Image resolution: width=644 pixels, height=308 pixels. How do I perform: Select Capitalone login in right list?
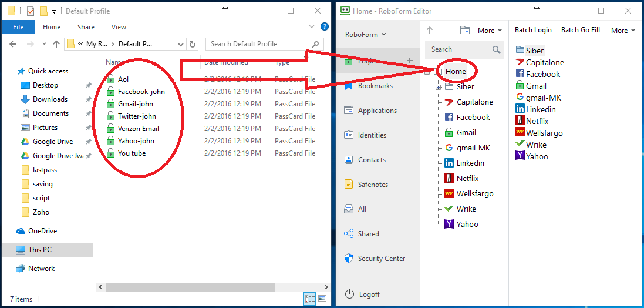pyautogui.click(x=540, y=62)
